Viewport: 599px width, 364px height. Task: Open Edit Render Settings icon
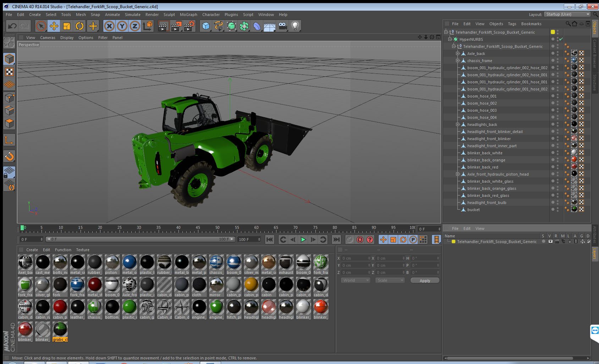[189, 26]
